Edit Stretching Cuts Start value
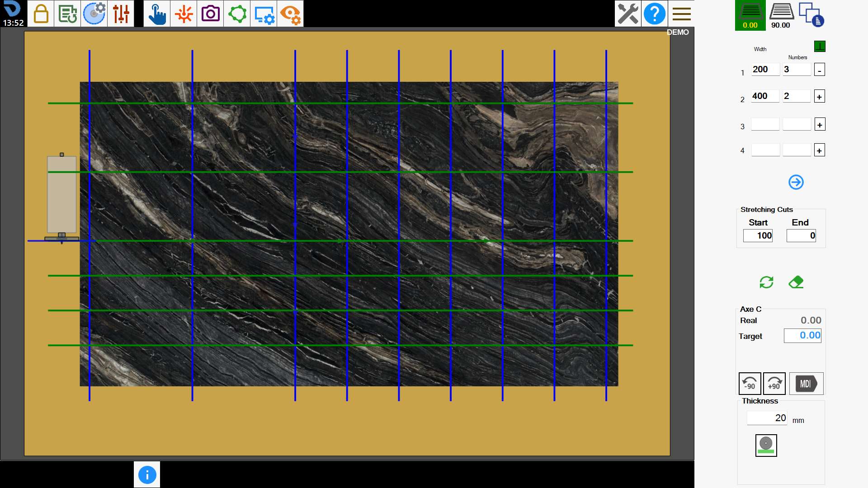Screen dimensions: 868x488 click(758, 235)
